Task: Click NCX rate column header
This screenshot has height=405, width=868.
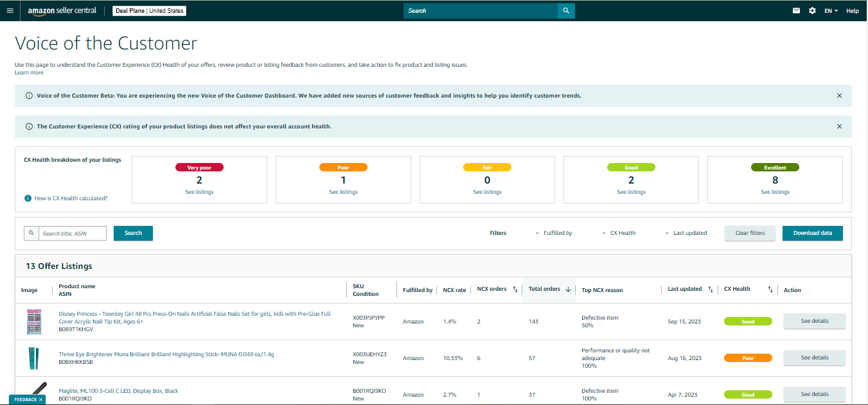Action: [454, 290]
